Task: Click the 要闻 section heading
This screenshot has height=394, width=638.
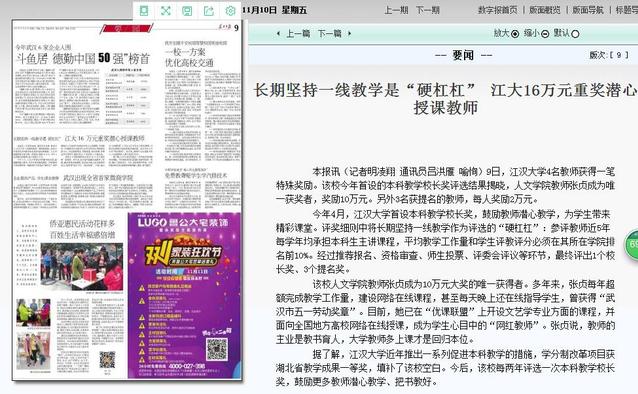Action: (x=463, y=55)
